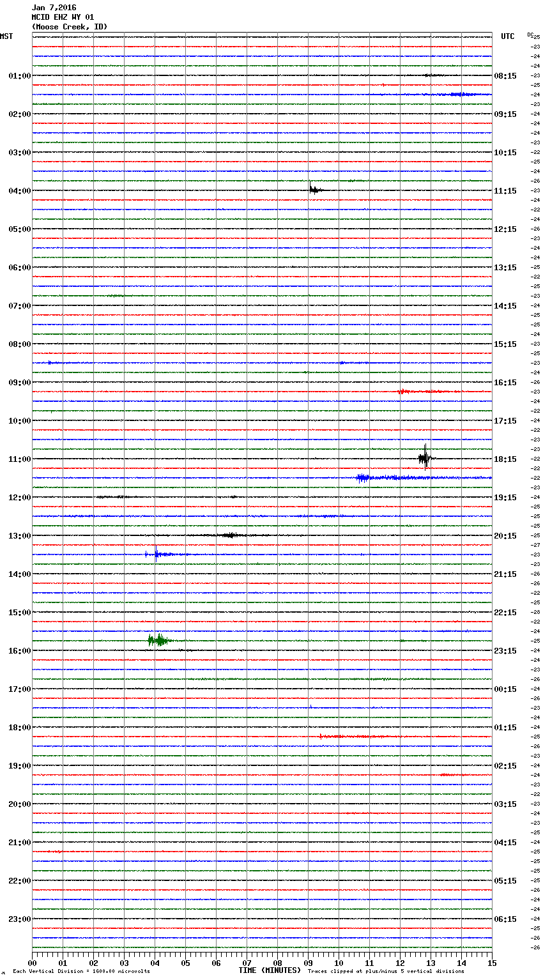
Task: Click the minute 10 x-axis tick label
Action: (x=339, y=963)
